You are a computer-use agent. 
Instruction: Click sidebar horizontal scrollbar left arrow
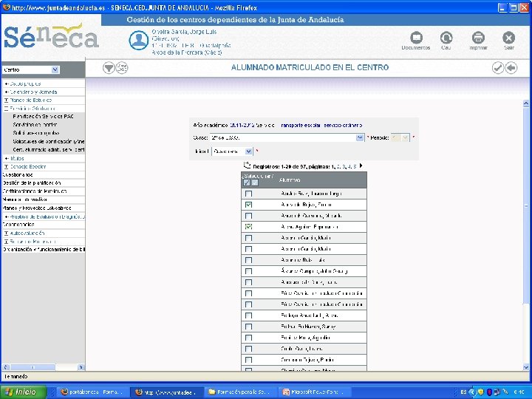coord(6,367)
